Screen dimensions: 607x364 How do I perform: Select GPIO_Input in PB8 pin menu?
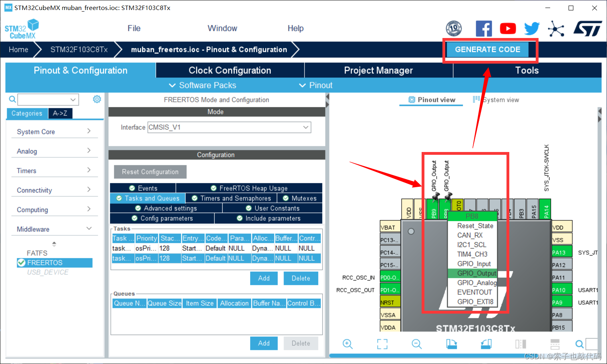[474, 264]
